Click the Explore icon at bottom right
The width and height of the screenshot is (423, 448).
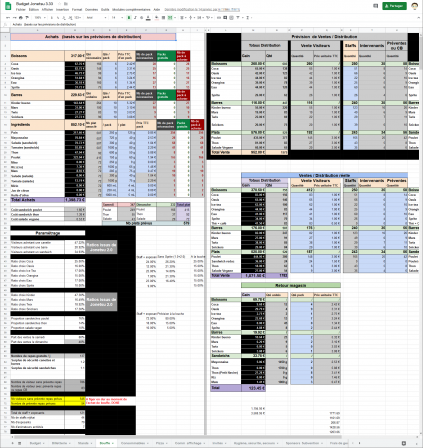click(404, 443)
